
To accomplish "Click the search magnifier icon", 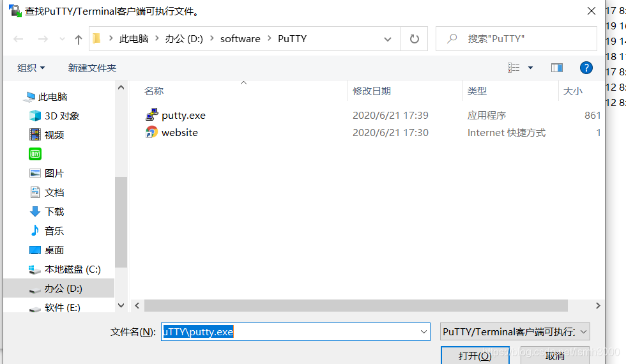I will pyautogui.click(x=452, y=38).
